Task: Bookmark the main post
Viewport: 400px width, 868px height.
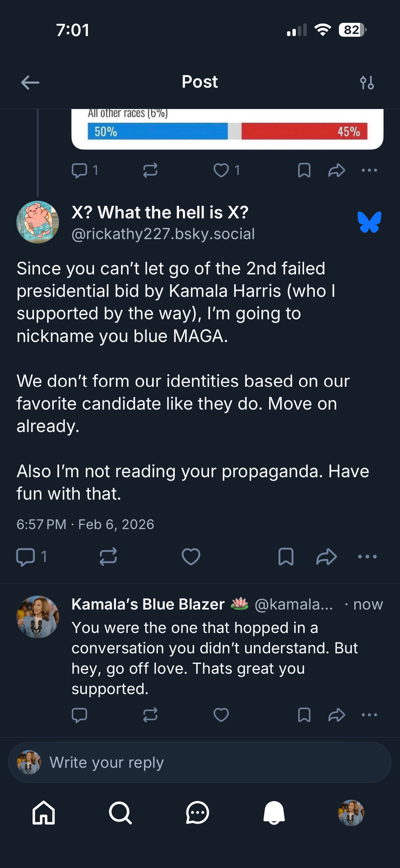Action: 286,557
